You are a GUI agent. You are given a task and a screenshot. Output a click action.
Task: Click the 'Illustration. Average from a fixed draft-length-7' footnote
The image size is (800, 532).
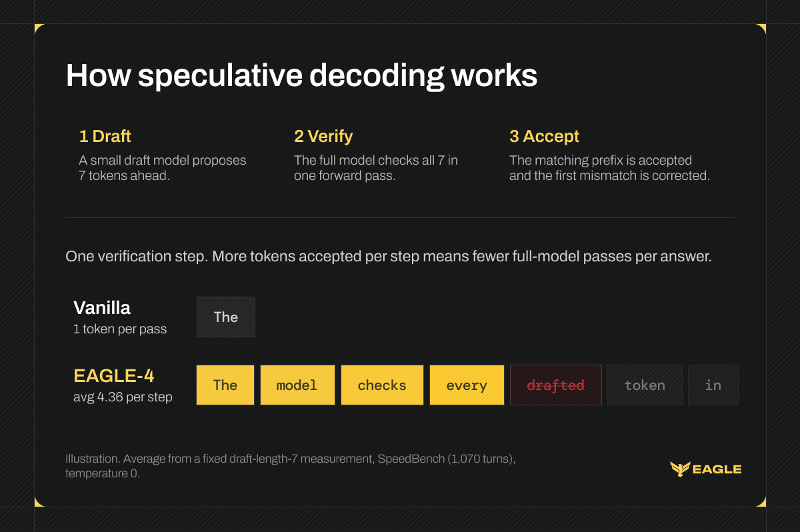point(291,467)
